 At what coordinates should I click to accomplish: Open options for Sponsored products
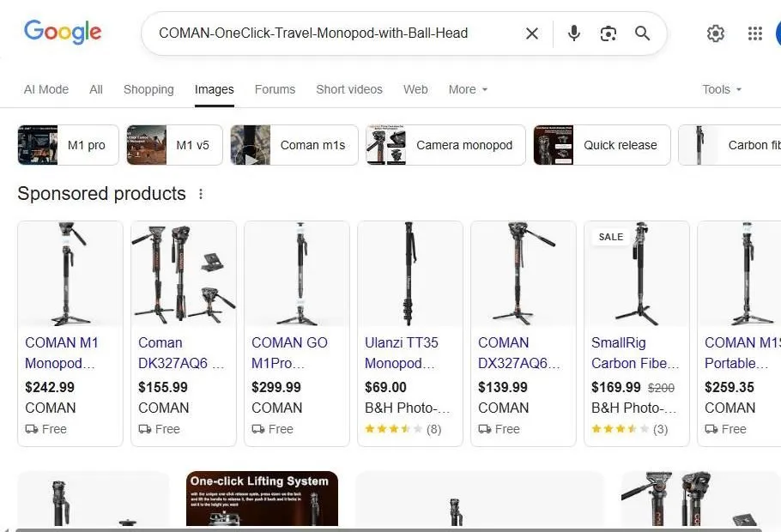(x=200, y=194)
